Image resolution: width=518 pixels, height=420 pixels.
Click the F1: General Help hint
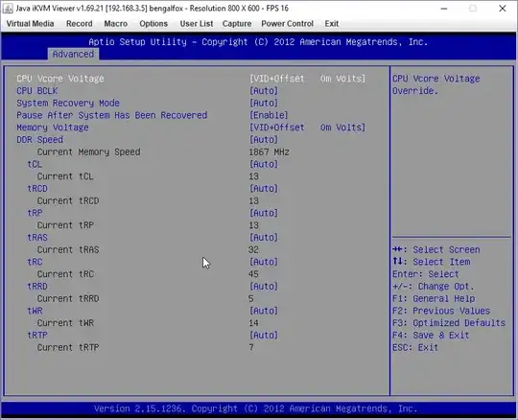[x=434, y=298]
